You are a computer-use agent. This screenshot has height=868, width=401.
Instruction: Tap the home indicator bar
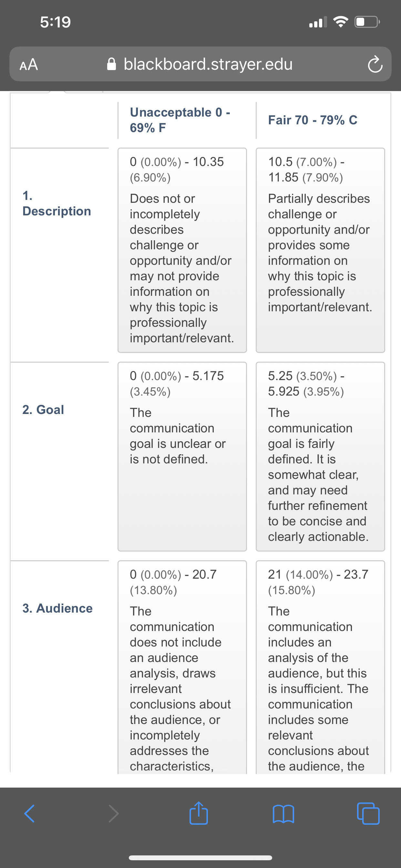pyautogui.click(x=200, y=858)
